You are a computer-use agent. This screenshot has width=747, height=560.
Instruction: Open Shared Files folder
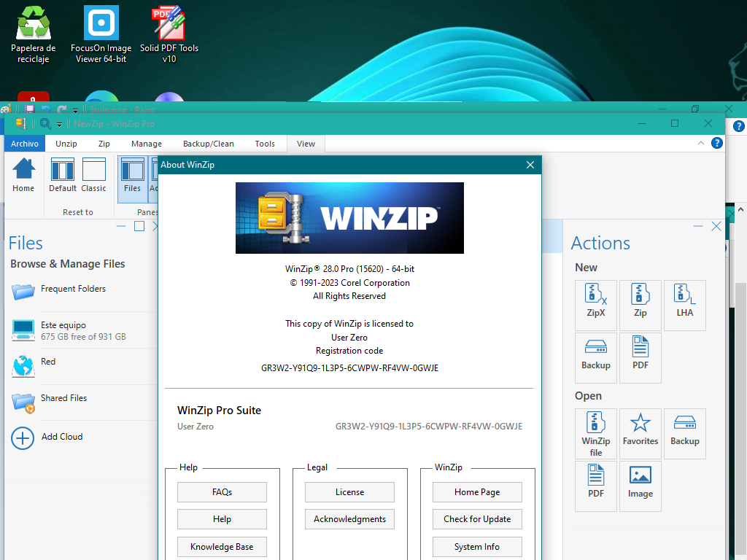point(50,402)
